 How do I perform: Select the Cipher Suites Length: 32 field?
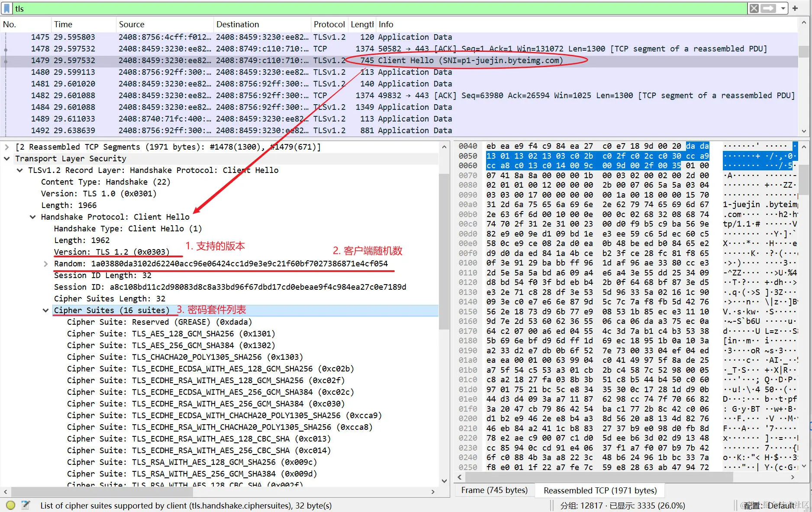coord(110,299)
